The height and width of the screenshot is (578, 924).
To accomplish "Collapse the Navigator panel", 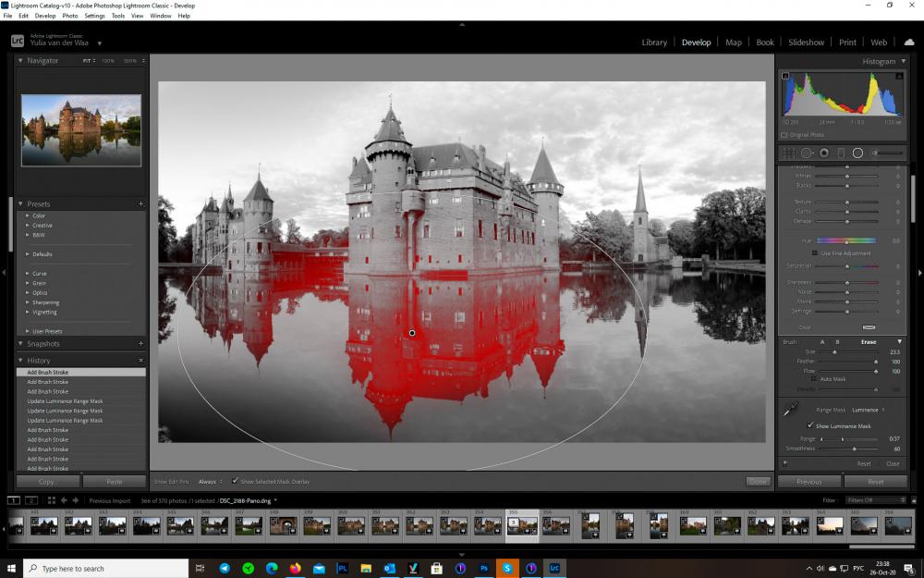I will (20, 61).
